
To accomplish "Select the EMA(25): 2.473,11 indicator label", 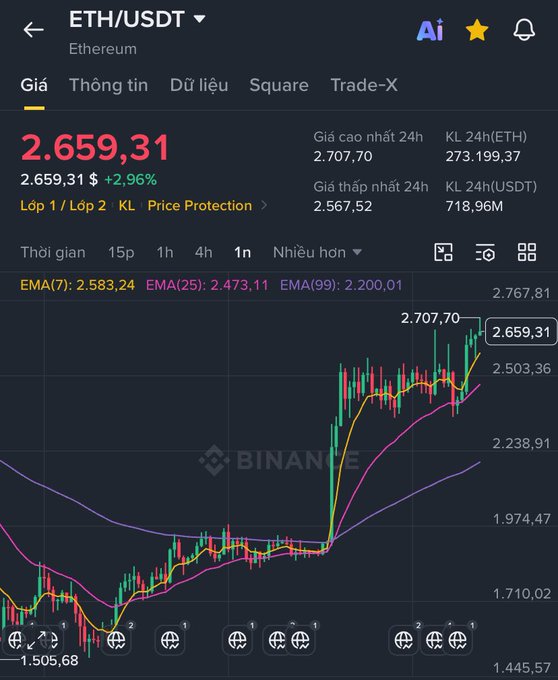I will 207,285.
